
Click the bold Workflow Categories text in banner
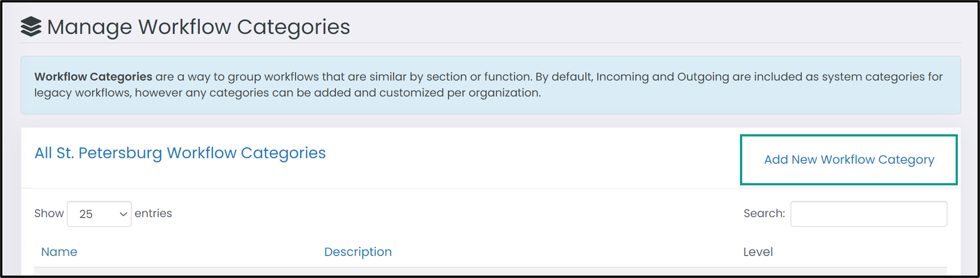93,77
